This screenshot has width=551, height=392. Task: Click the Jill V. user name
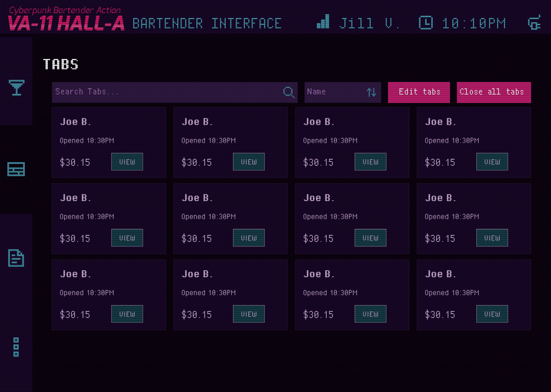pyautogui.click(x=370, y=23)
